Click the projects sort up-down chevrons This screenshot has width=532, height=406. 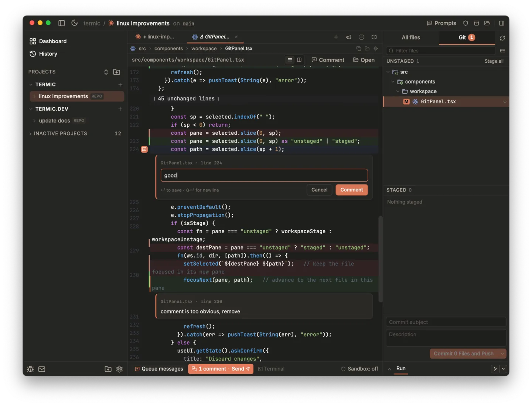pyautogui.click(x=106, y=72)
